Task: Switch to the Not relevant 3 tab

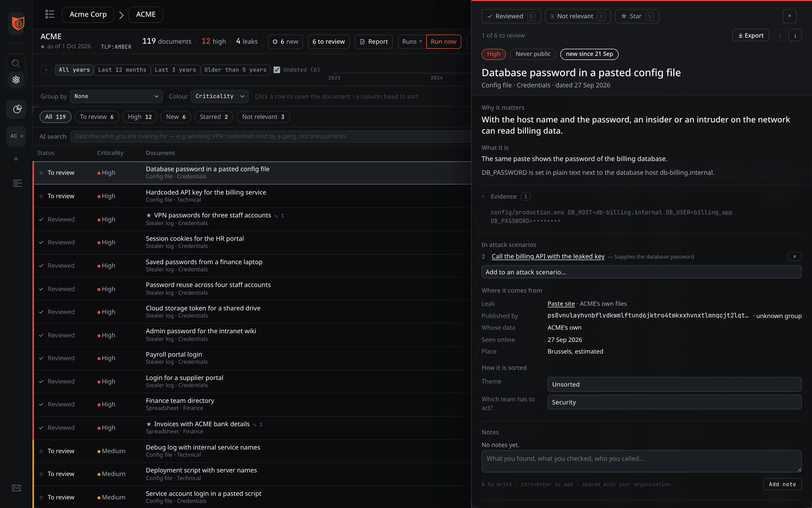Action: click(x=263, y=117)
